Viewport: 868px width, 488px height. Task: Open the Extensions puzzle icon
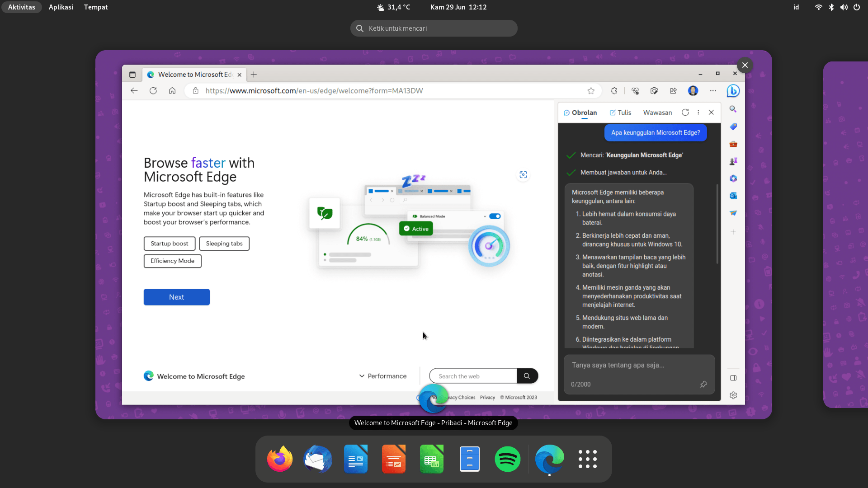[614, 91]
